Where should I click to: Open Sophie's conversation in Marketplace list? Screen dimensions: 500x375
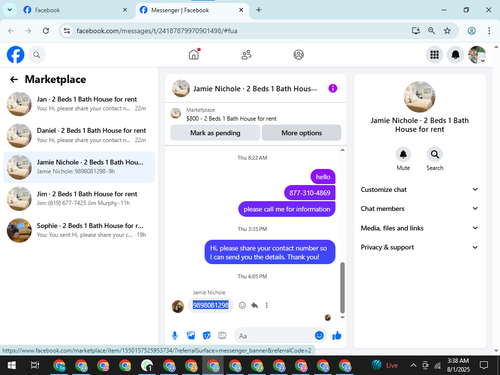pyautogui.click(x=79, y=230)
